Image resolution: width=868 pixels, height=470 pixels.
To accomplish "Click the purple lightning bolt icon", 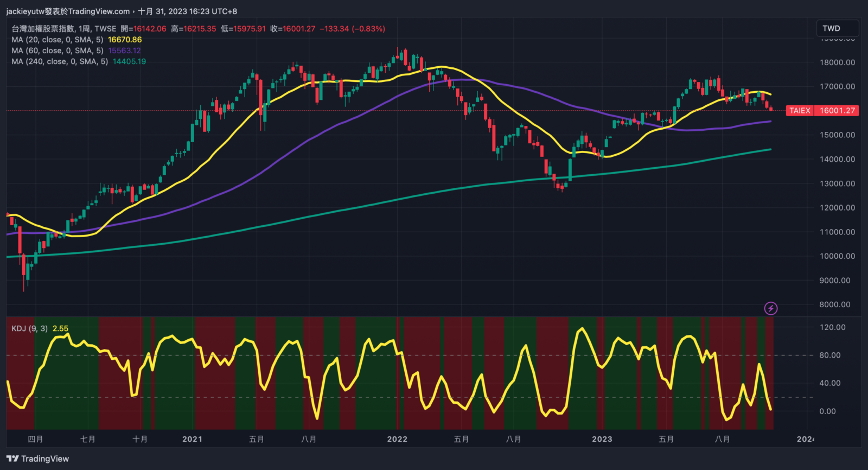I will (770, 308).
